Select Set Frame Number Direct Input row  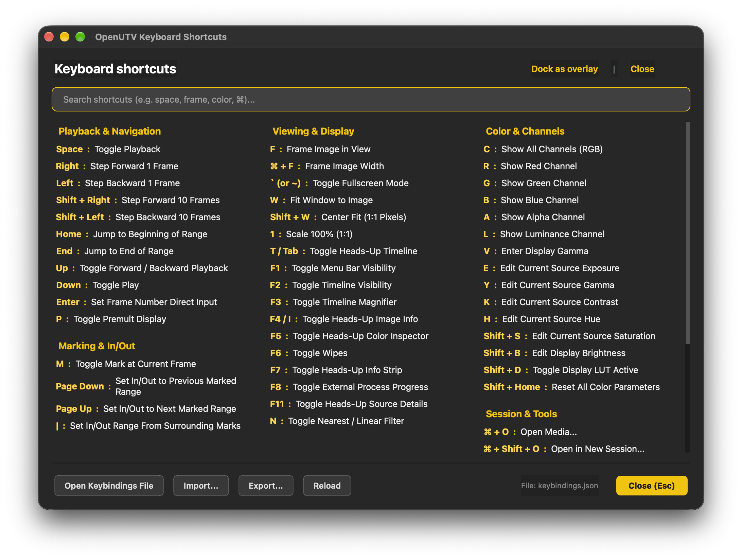136,302
